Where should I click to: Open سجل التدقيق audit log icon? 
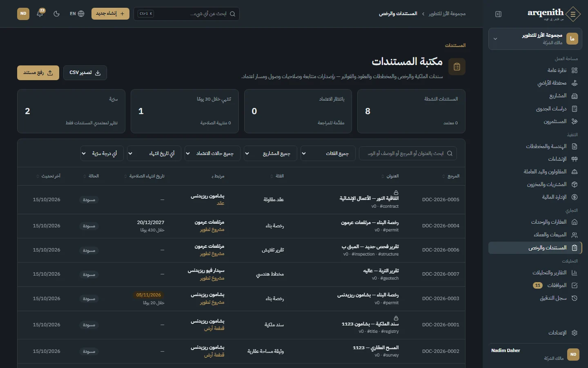pyautogui.click(x=575, y=298)
